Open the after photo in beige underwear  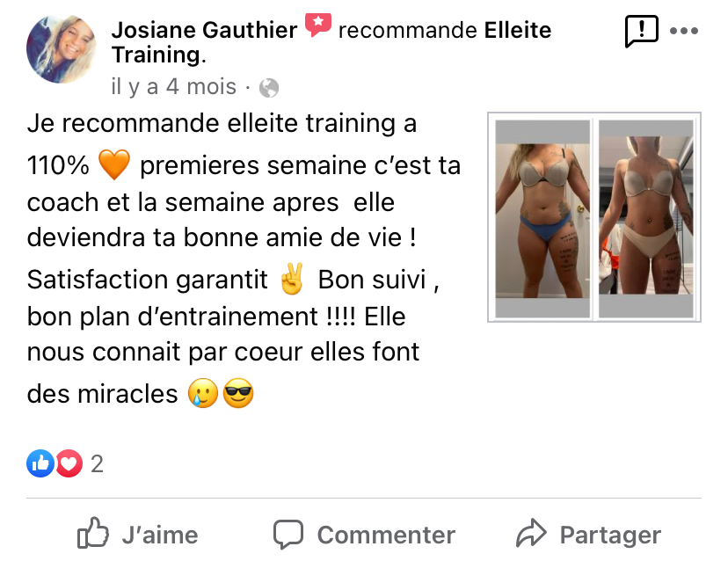point(646,219)
